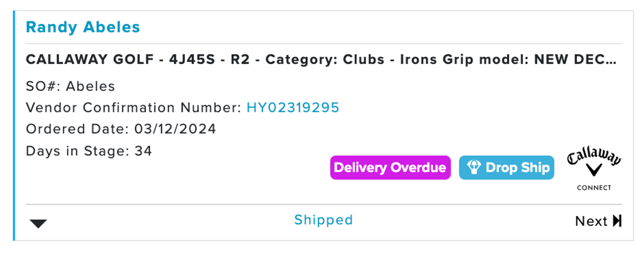Click Irons Grip model text in title
This screenshot has width=644, height=254.
(463, 60)
